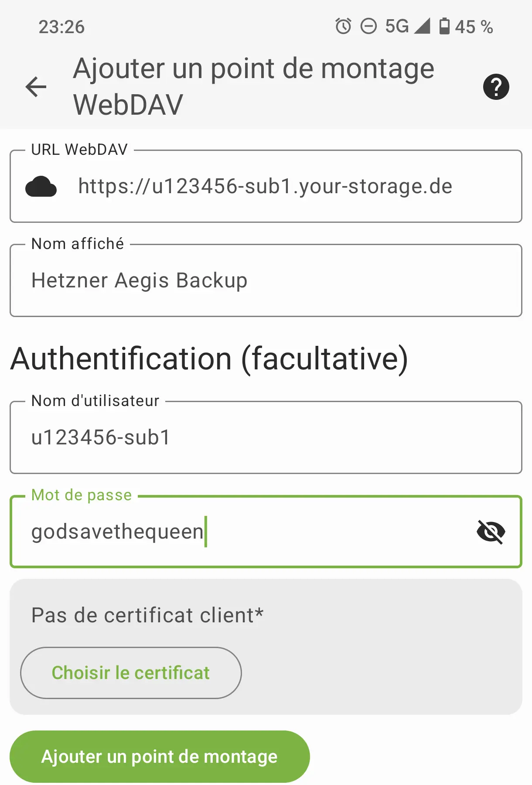This screenshot has height=785, width=532.
Task: Tap the Do Not Disturb status icon
Action: pyautogui.click(x=369, y=27)
